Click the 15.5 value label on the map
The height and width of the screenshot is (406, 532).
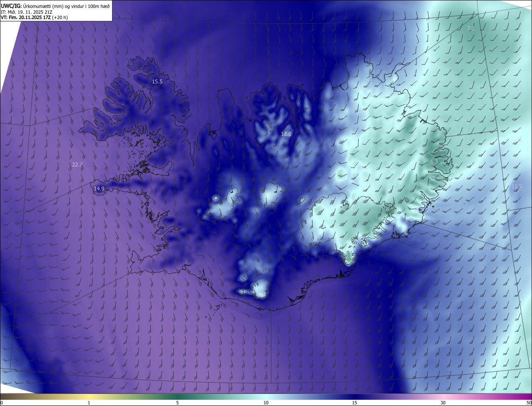(157, 82)
